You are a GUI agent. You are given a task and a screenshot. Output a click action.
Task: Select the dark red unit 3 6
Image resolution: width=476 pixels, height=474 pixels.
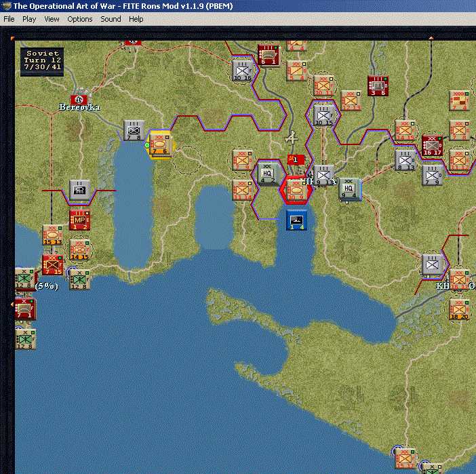point(378,86)
